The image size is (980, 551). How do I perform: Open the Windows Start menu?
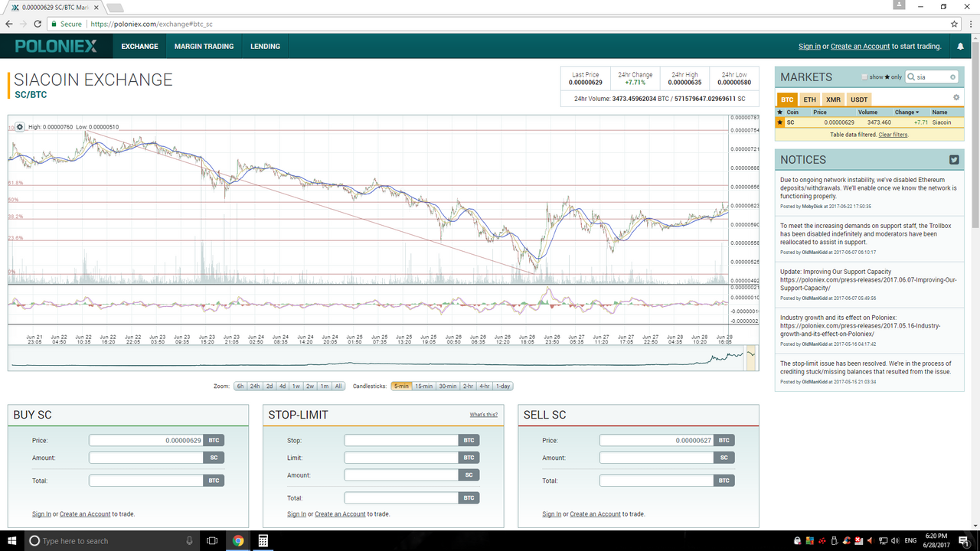click(x=11, y=541)
